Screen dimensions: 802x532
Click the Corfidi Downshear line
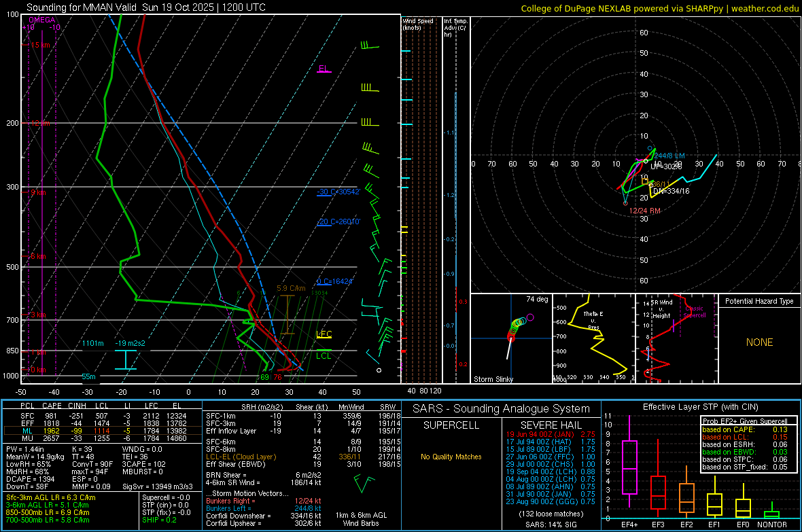pyautogui.click(x=264, y=516)
